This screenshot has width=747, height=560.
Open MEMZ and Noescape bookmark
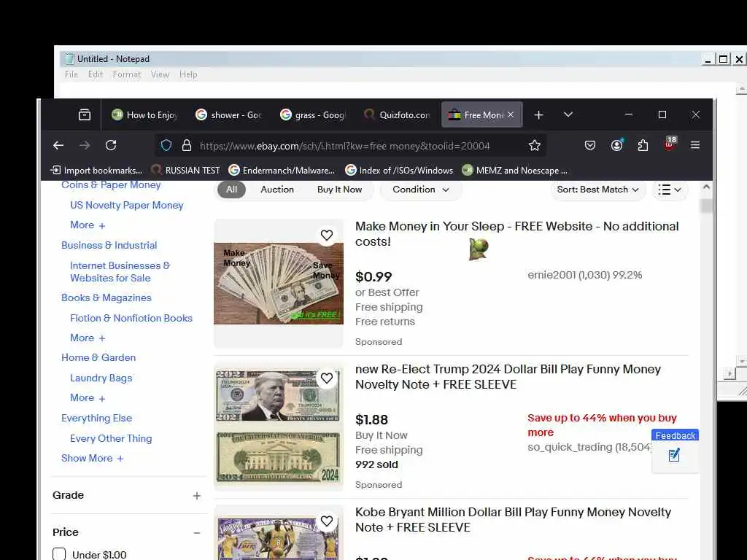tap(515, 171)
